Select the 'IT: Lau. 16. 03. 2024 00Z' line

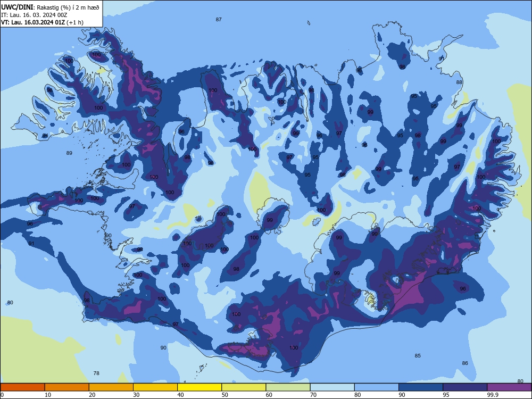pos(34,15)
